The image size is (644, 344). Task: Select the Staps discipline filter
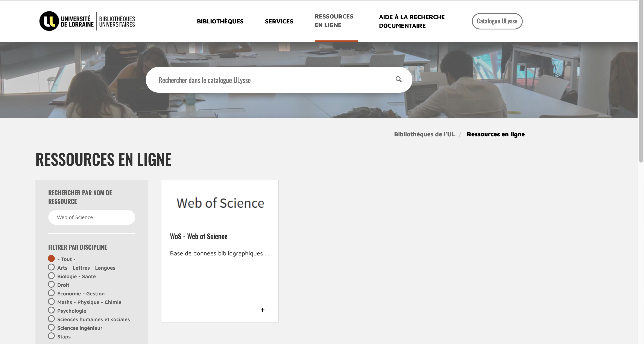coord(51,336)
